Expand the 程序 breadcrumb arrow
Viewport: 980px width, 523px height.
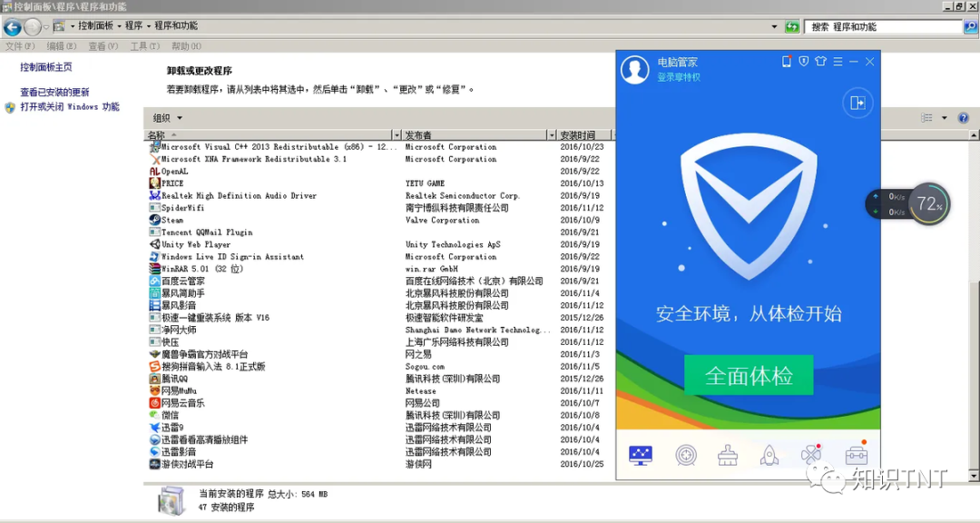149,25
